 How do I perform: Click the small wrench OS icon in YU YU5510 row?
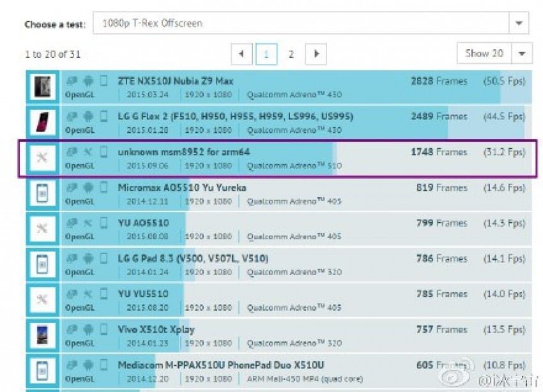coord(88,294)
